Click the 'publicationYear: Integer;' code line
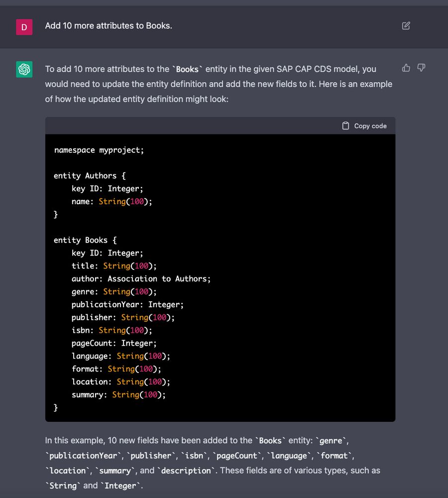 (x=127, y=304)
